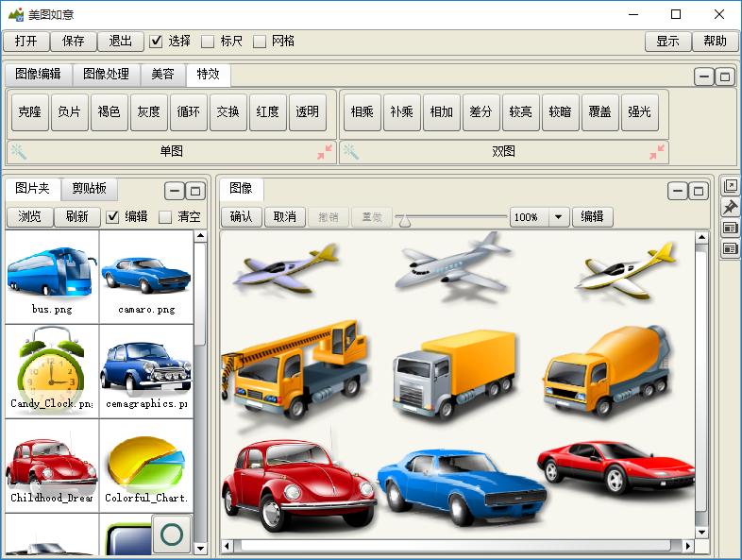Click the circle button overlay in thumbnail list

point(171,535)
